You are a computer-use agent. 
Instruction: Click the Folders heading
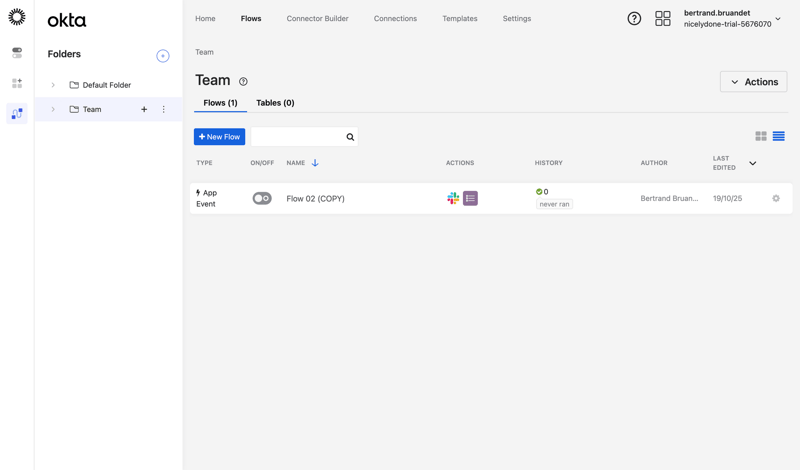coord(64,54)
